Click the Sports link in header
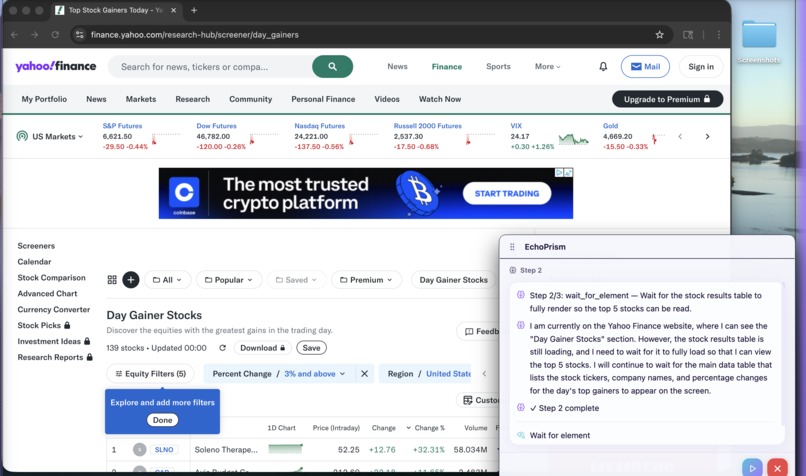The height and width of the screenshot is (476, 806). tap(498, 66)
